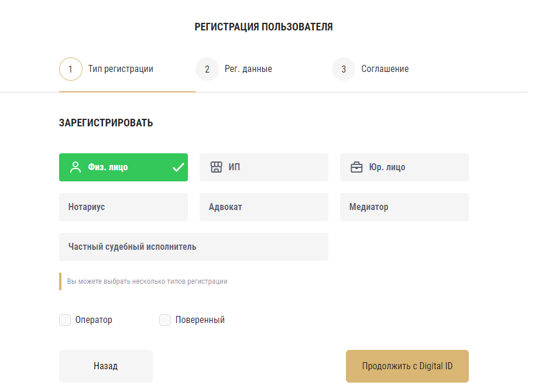Click Продолжить с Digital ID

(x=407, y=366)
